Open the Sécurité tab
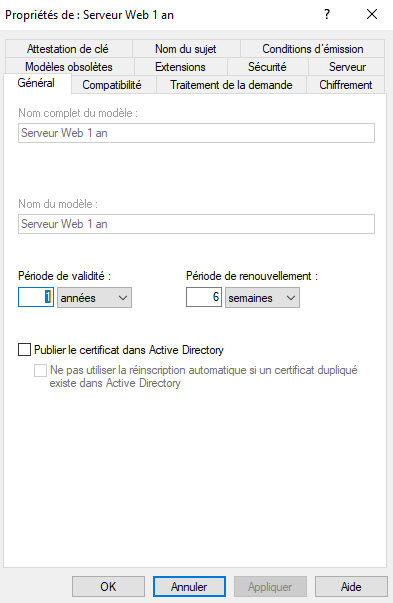 (267, 67)
